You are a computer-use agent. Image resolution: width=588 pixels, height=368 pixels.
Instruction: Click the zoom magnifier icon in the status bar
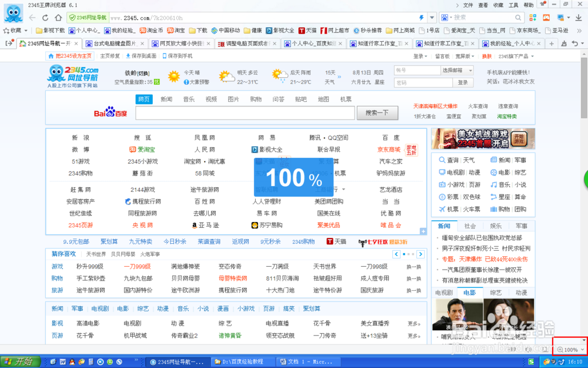point(560,349)
